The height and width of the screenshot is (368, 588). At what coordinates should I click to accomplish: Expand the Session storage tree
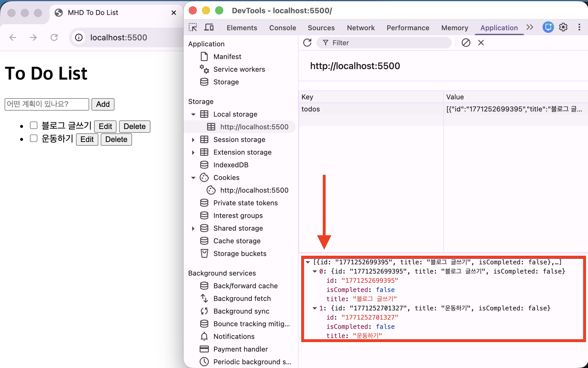pos(193,140)
